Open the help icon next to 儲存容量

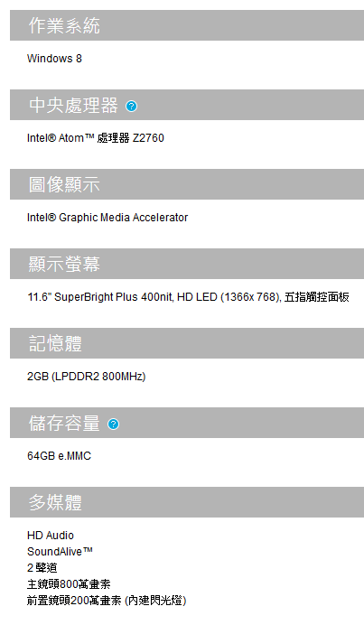coord(113,424)
